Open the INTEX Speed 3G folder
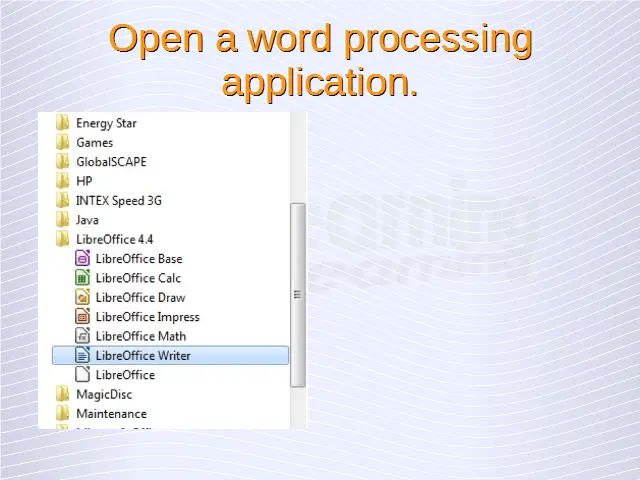The image size is (640, 480). coord(118,200)
